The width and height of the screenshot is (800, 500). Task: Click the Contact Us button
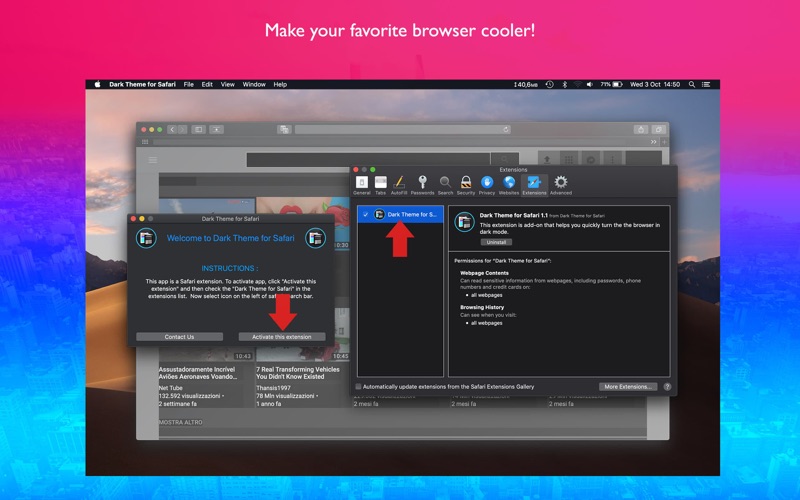[x=180, y=337]
